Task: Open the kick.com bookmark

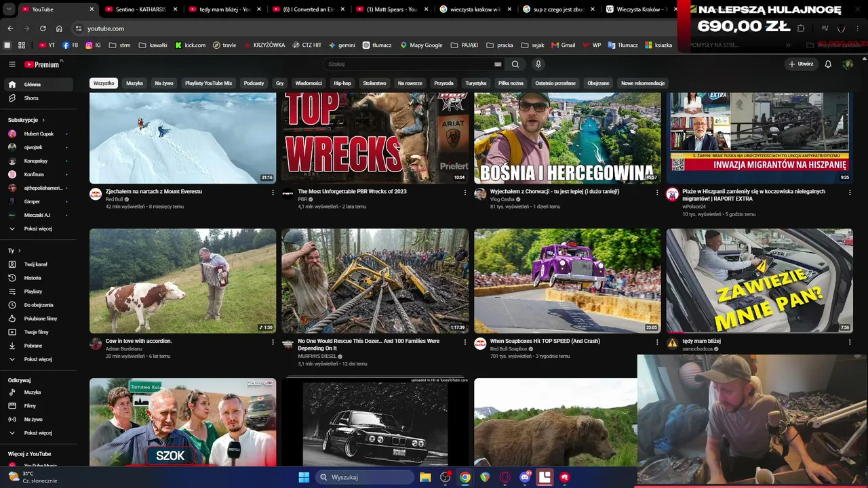Action: point(191,45)
